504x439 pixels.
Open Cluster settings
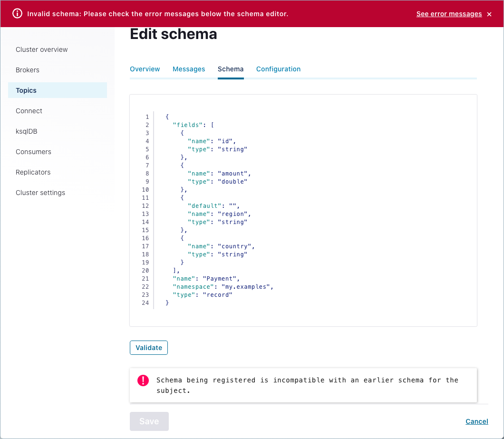(x=40, y=193)
